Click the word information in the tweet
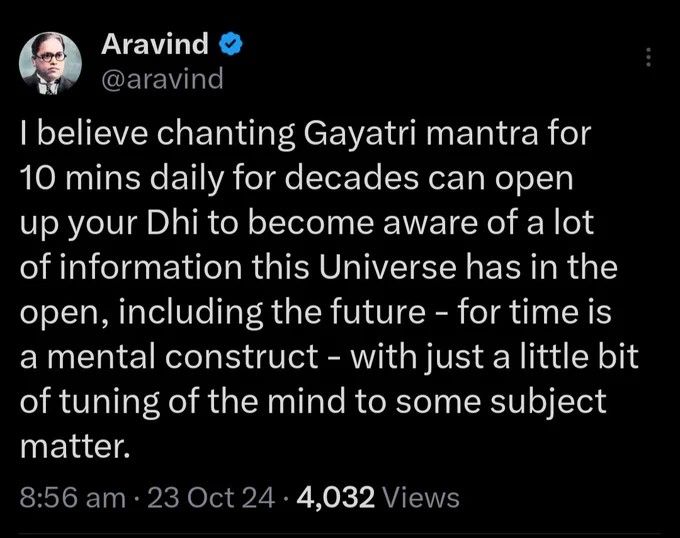The width and height of the screenshot is (680, 538). coord(151,267)
